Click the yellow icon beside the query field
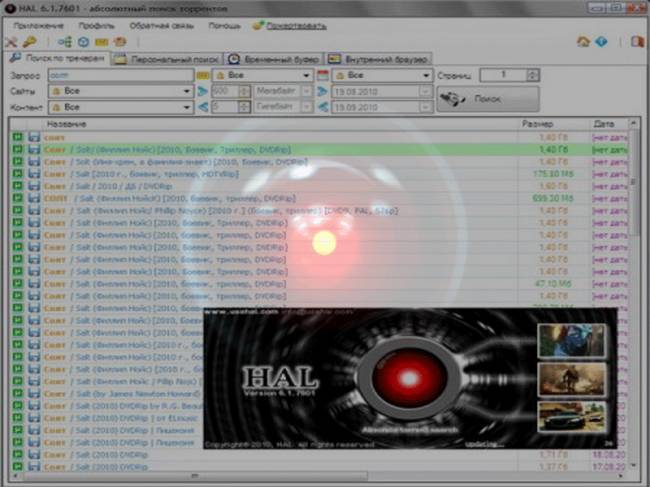This screenshot has height=487, width=650. pos(203,75)
